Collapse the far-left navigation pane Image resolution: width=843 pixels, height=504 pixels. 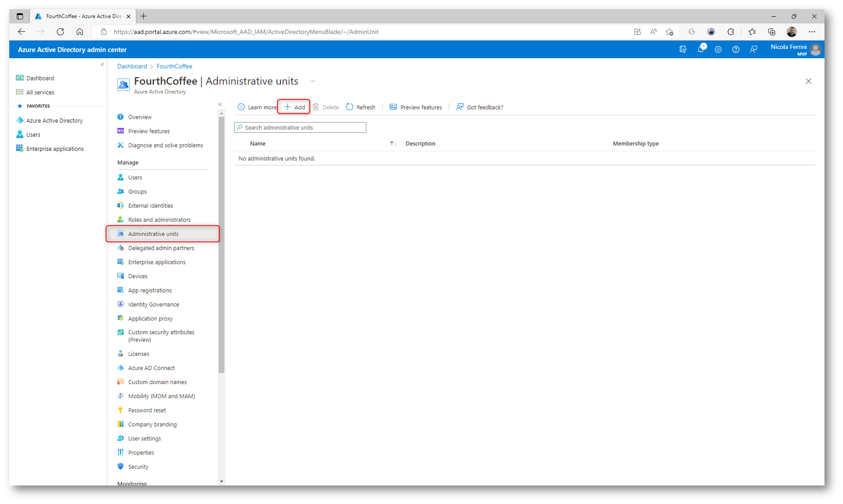[102, 65]
